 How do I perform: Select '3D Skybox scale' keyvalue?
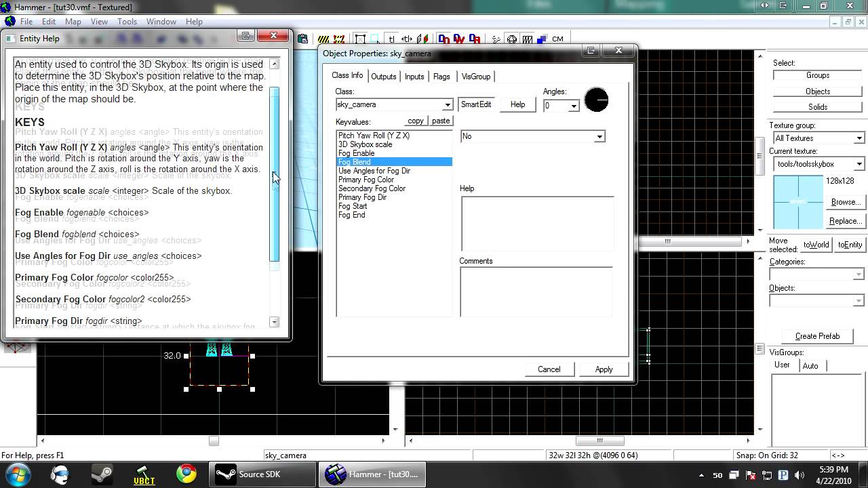click(365, 144)
